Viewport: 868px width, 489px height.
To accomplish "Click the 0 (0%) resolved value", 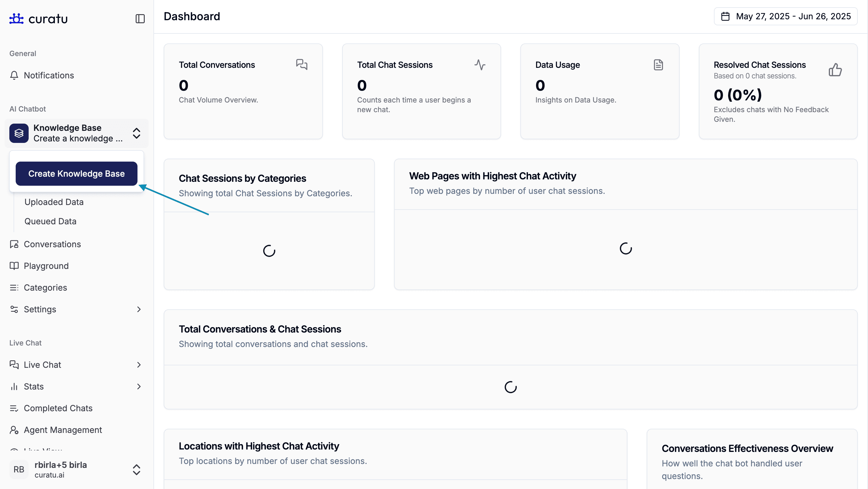I will [737, 95].
